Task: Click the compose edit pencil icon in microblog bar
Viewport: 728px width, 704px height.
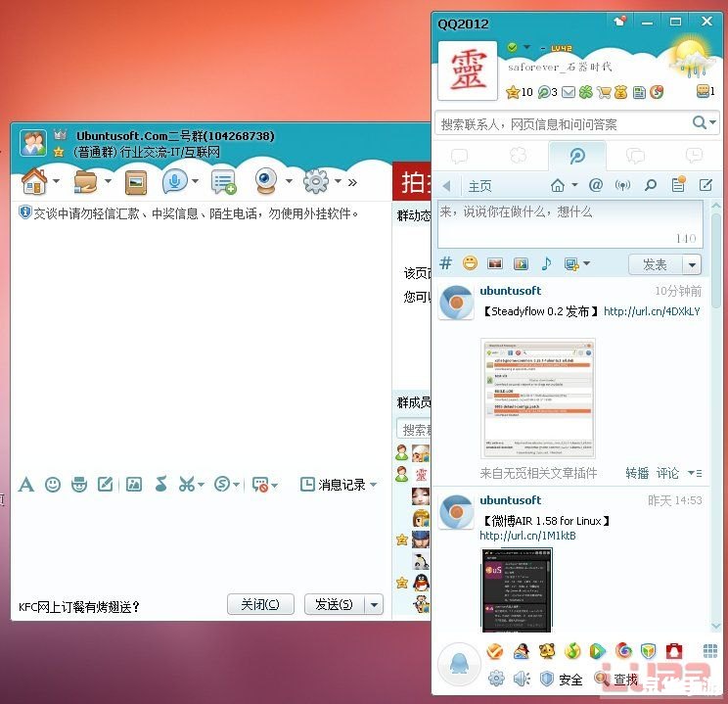Action: point(705,185)
